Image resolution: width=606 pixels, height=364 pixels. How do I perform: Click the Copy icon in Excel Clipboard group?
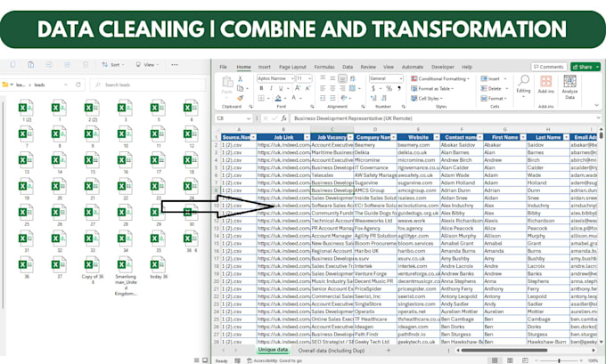(x=240, y=88)
